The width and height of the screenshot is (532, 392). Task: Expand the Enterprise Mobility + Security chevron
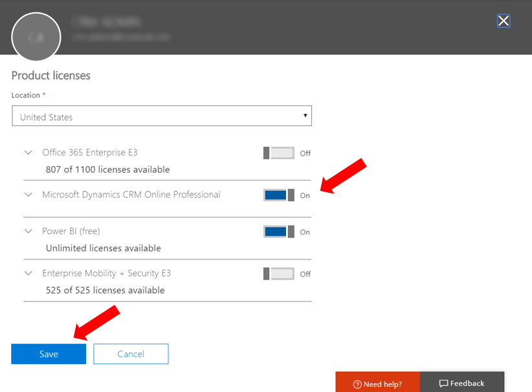28,273
